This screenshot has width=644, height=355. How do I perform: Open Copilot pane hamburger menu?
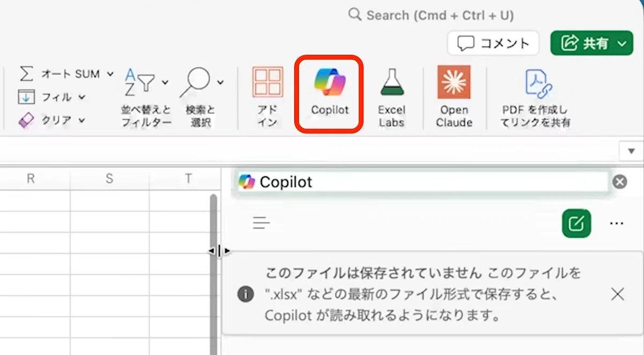coord(261,223)
